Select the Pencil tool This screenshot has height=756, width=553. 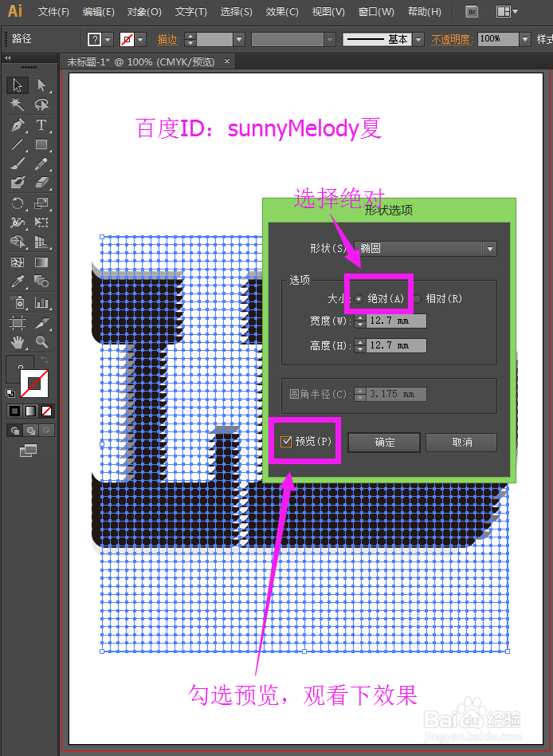(x=41, y=163)
